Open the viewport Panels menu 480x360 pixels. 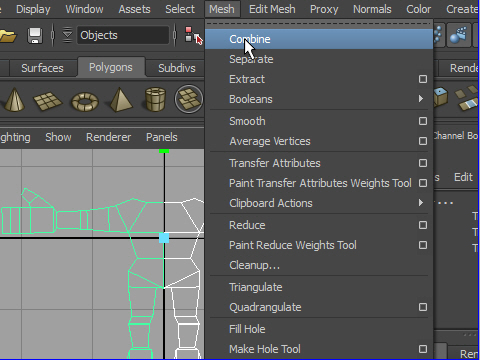(162, 137)
